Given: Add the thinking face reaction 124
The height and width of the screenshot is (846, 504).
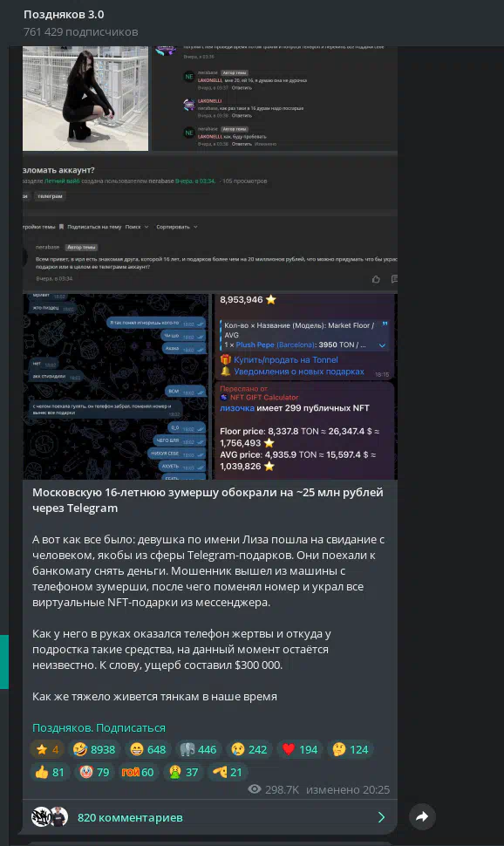Looking at the screenshot, I should click(351, 749).
